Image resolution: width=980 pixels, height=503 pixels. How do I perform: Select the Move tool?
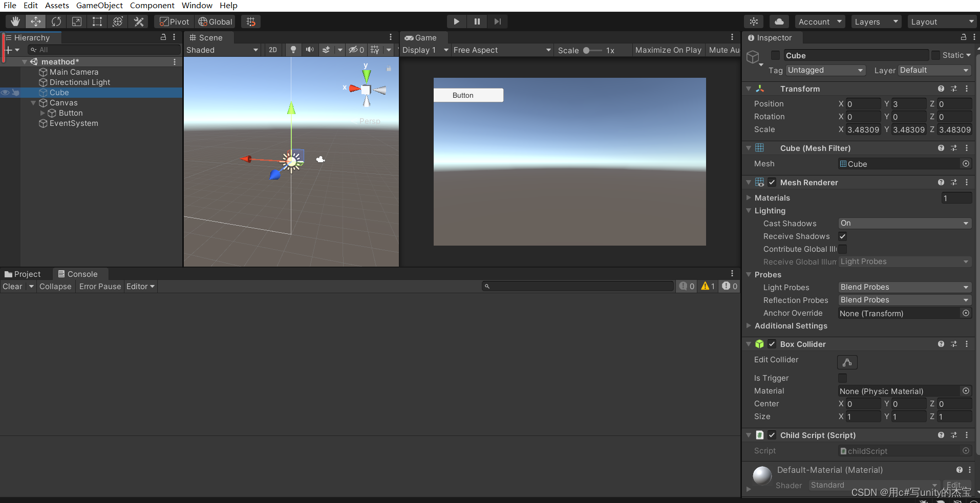36,21
